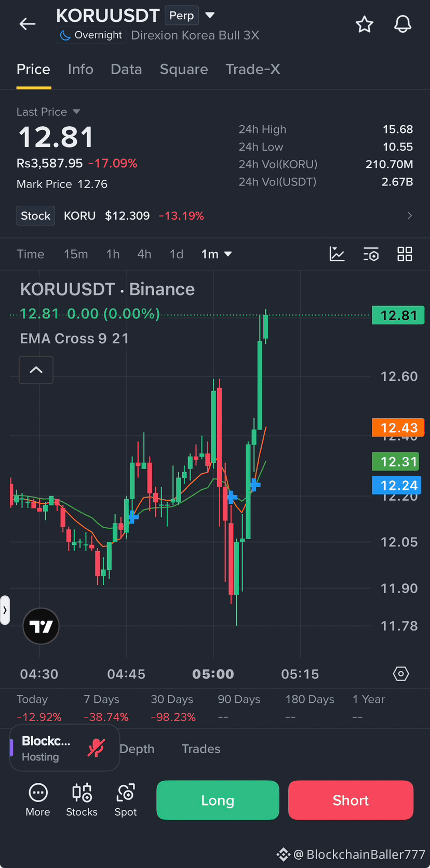Select the 1 Year performance entry
Image resolution: width=430 pixels, height=868 pixels.
point(369,708)
